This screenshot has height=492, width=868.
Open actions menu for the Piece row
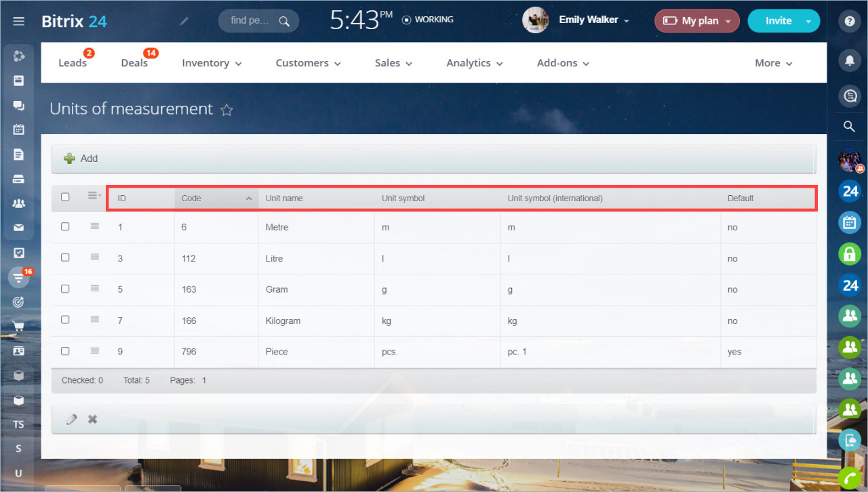click(x=95, y=351)
